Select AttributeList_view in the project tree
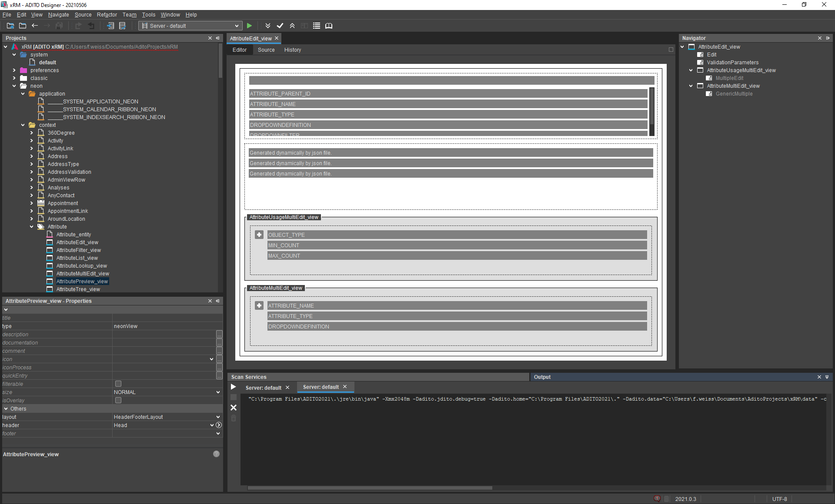 pyautogui.click(x=77, y=258)
